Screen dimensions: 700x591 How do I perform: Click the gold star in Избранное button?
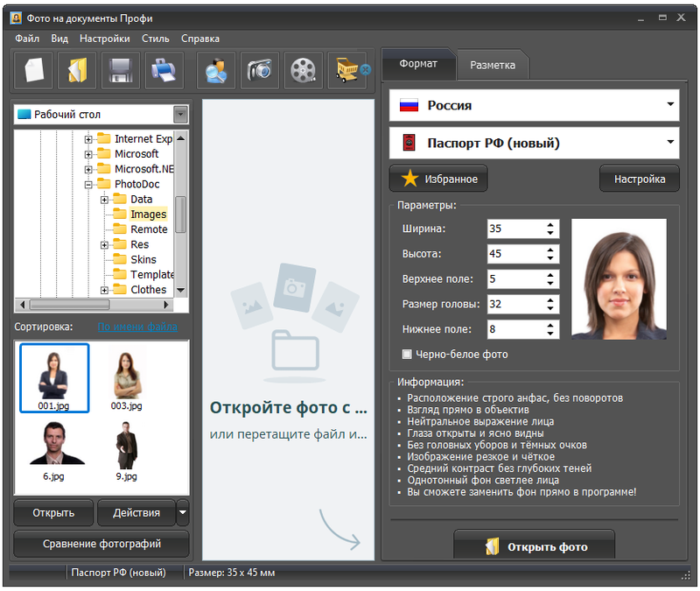coord(409,179)
